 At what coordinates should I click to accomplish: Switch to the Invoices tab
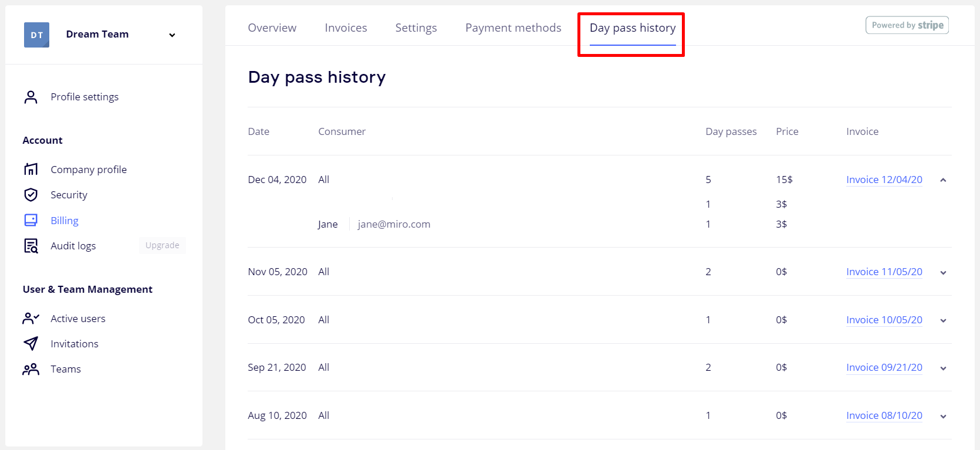346,28
